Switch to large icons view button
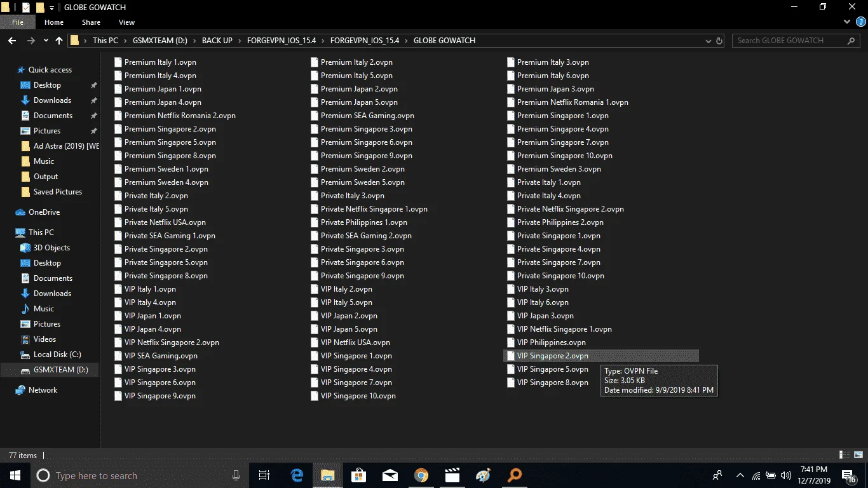Screen dimensions: 868x488 click(x=858, y=455)
